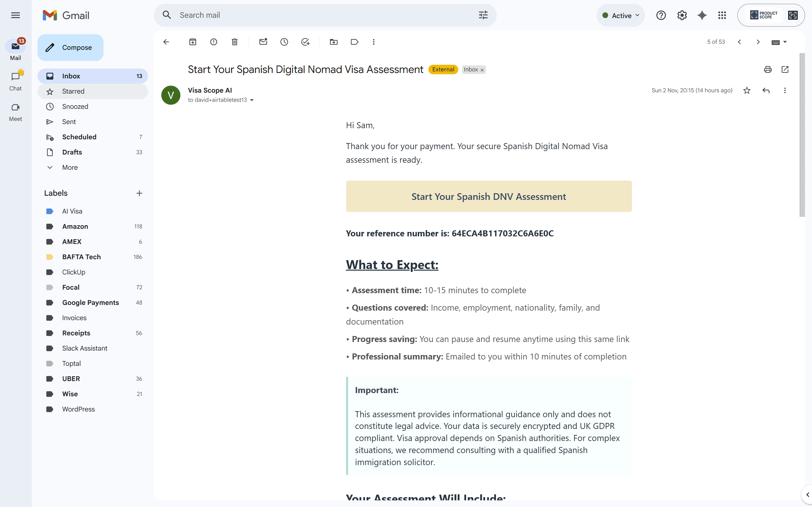
Task: Star the Visa Scope AI message
Action: 747,90
